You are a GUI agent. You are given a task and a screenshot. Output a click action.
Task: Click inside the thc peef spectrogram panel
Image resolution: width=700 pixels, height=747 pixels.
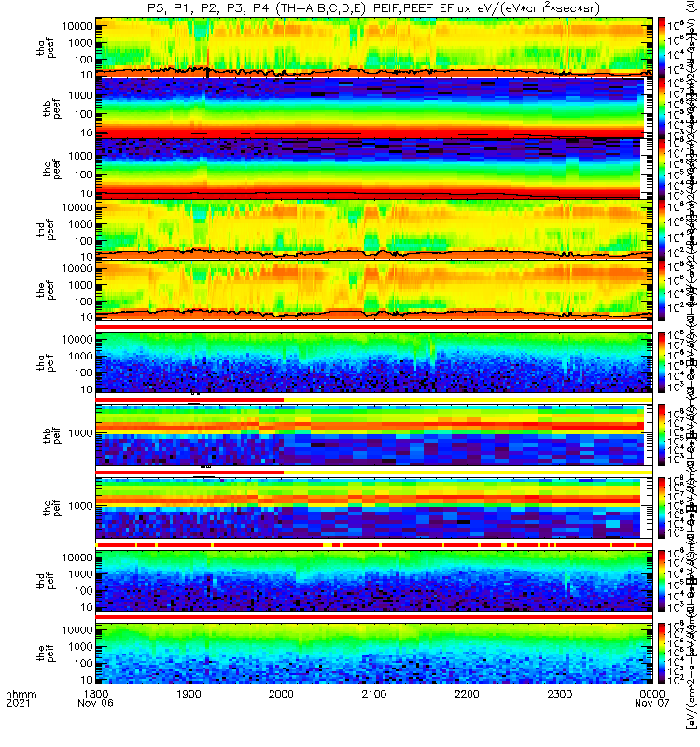(x=374, y=168)
